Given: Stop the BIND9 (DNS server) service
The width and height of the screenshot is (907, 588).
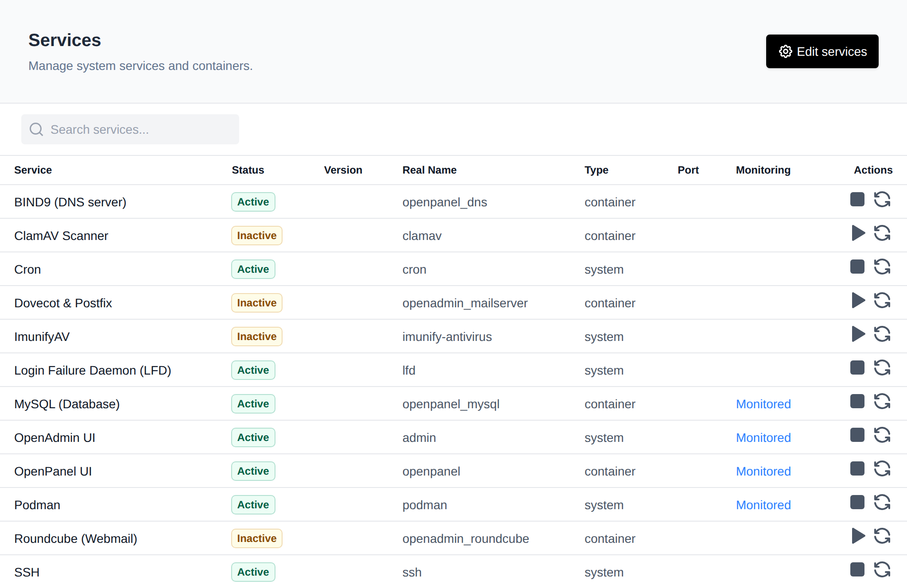Looking at the screenshot, I should 857,200.
